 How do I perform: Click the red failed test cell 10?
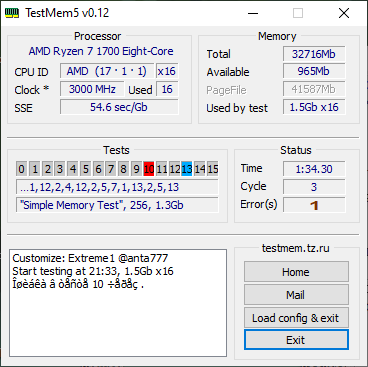pyautogui.click(x=149, y=169)
